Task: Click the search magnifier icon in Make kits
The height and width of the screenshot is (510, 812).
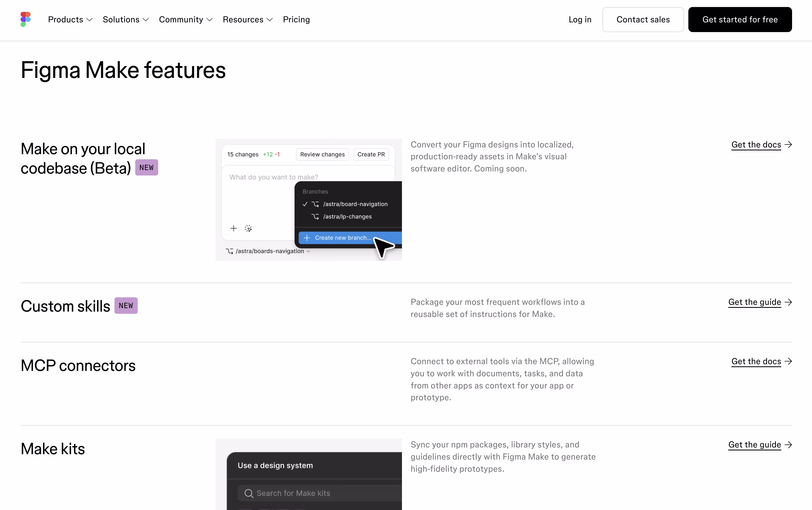Action: click(249, 494)
